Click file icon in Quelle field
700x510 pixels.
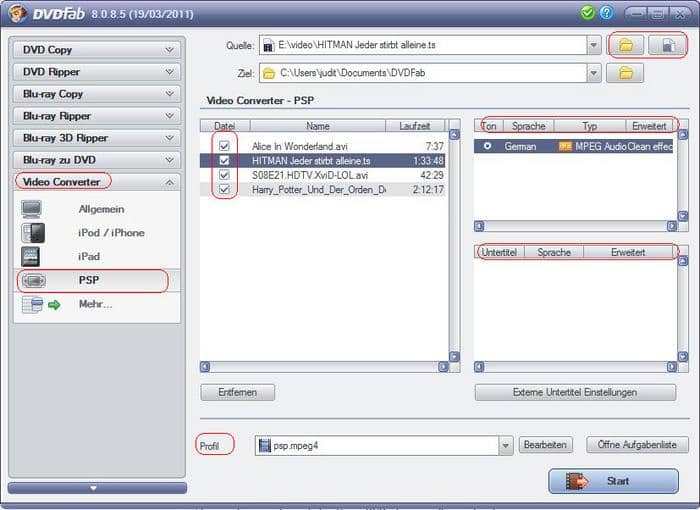pyautogui.click(x=268, y=45)
